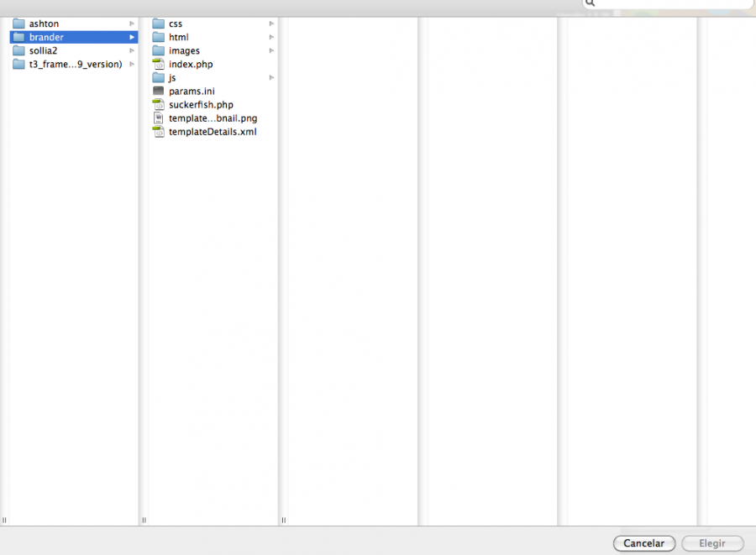This screenshot has height=555, width=756.
Task: Expand the sollia2 folder arrow
Action: (x=132, y=50)
